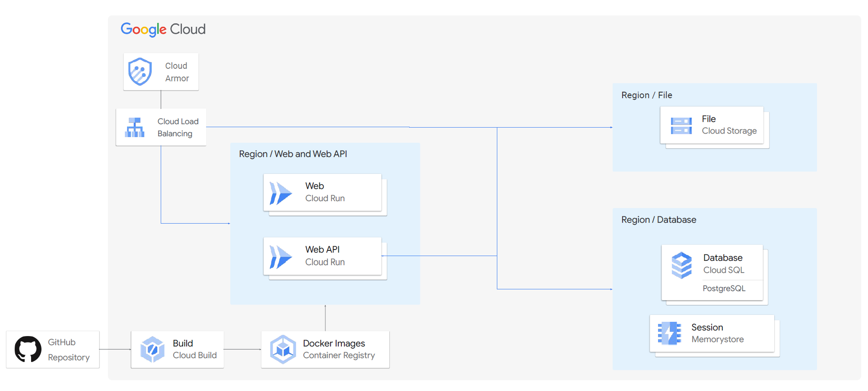
Task: Select the 'Docker Images' text
Action: [334, 343]
